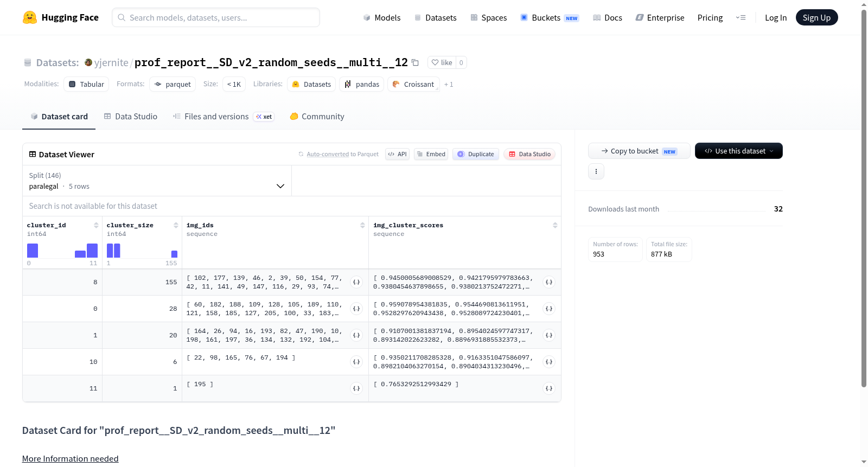Click the Duplicate button
Screen dimensions: 868x467
[x=476, y=154]
